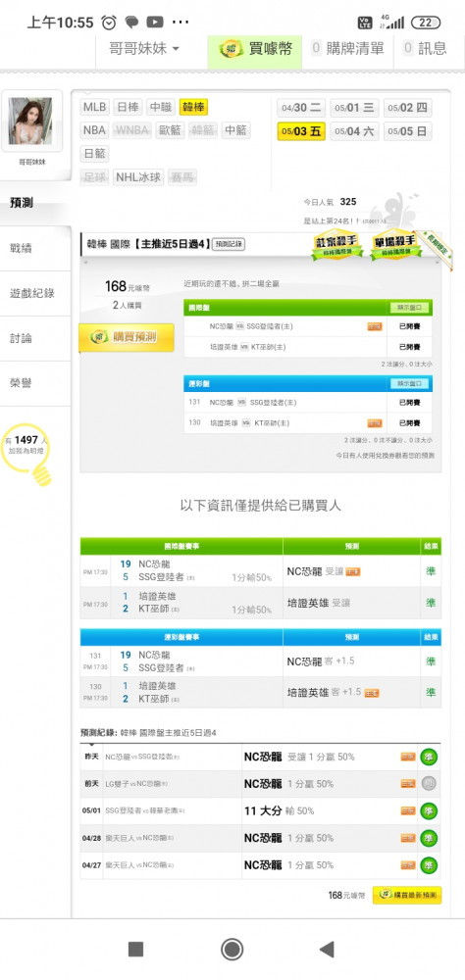Click the 1497 人 light bulb follow icon
This screenshot has height=980, width=465.
[26, 453]
